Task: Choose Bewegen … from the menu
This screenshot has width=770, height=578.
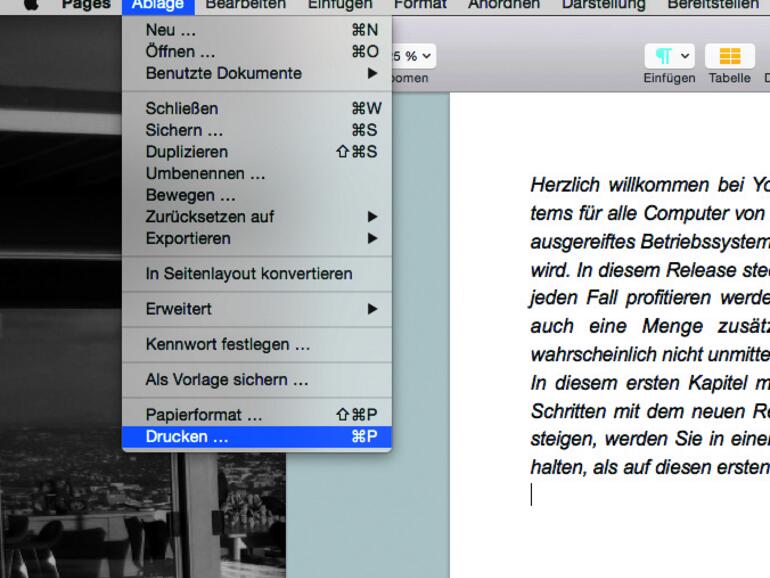Action: 257,195
